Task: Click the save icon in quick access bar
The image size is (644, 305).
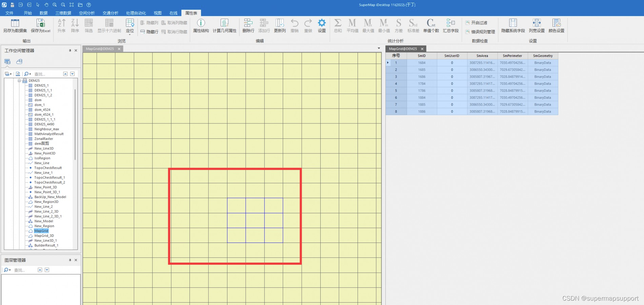Action: 12,5
